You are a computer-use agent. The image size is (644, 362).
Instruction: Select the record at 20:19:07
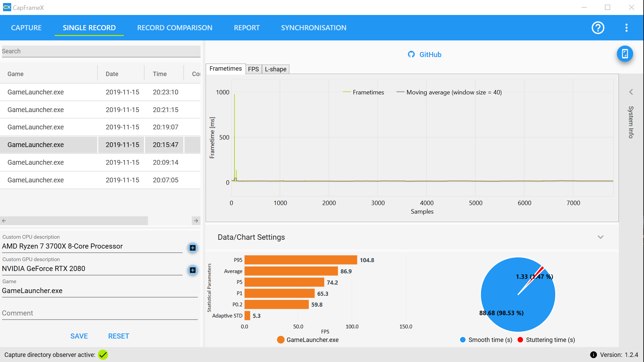click(100, 127)
